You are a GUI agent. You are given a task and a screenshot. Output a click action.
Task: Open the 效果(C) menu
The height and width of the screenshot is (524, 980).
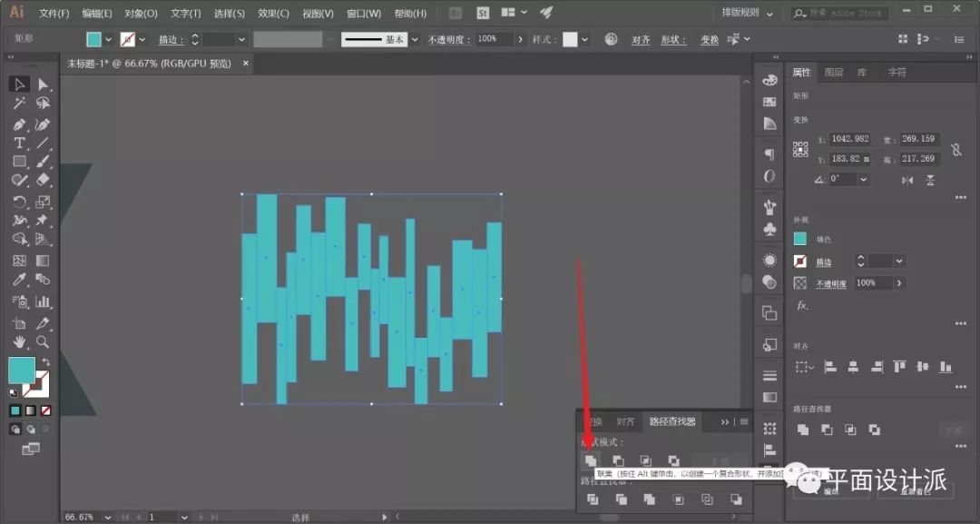(x=273, y=14)
